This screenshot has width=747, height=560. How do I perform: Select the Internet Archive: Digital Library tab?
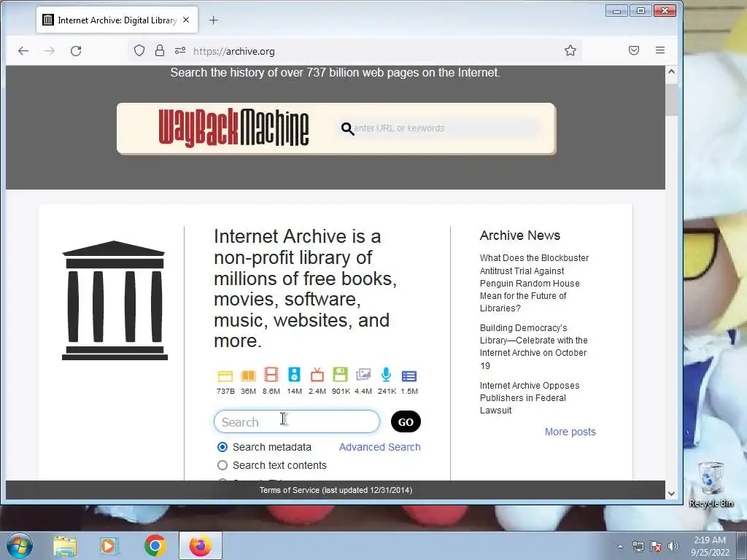click(117, 20)
